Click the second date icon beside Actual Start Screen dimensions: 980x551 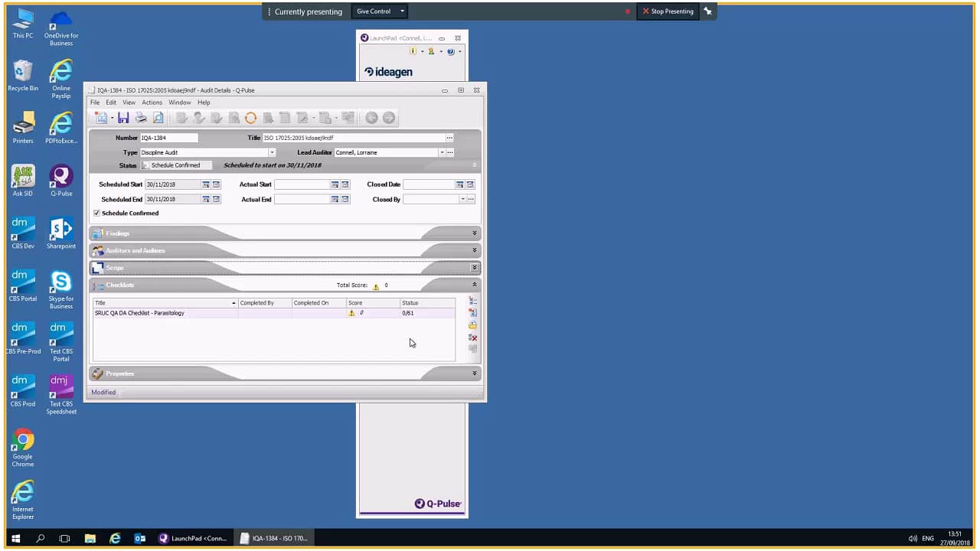(x=345, y=184)
